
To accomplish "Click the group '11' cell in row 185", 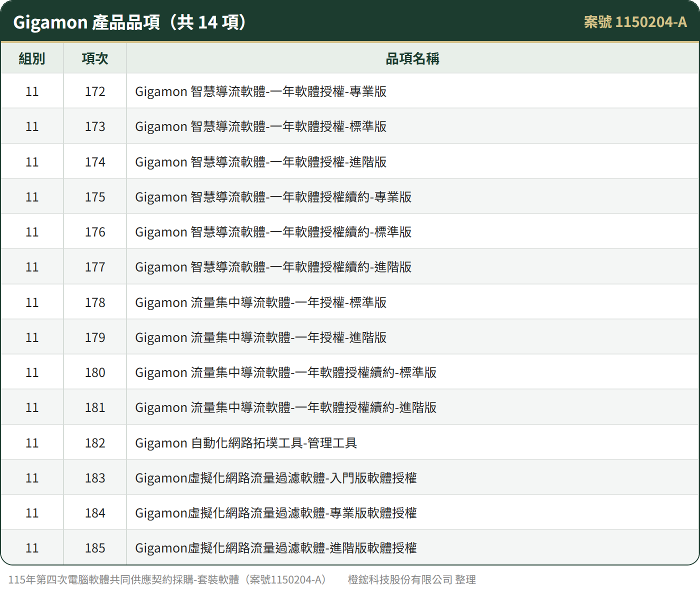I will [32, 548].
